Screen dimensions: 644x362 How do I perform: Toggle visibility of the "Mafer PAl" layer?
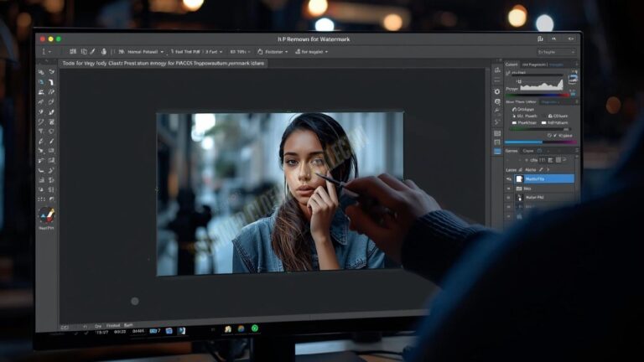509,198
